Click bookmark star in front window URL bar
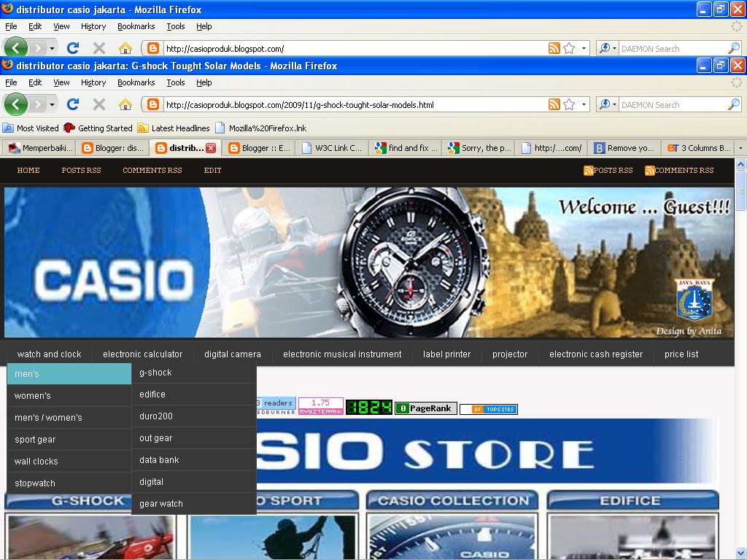This screenshot has width=747, height=560. [x=569, y=104]
